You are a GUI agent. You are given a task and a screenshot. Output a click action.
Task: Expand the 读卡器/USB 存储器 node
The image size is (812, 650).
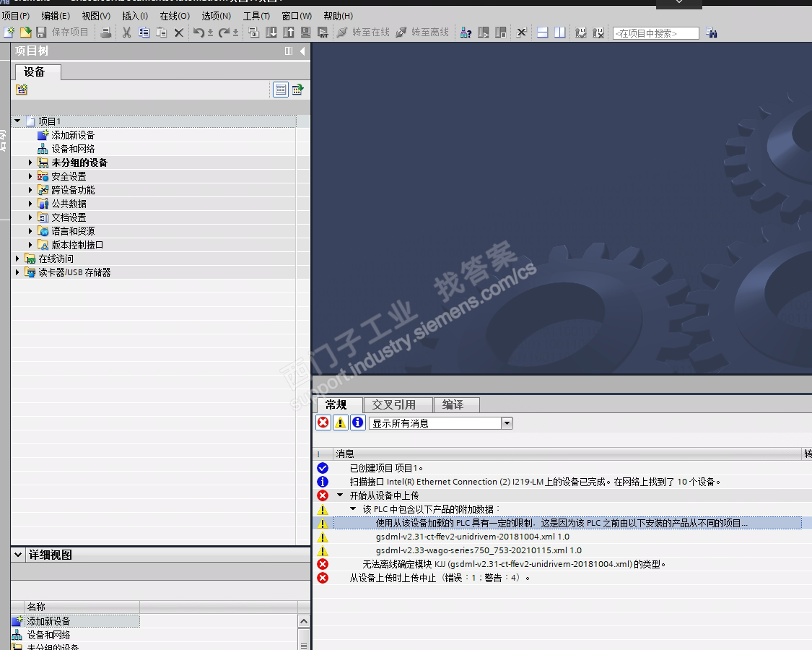(x=17, y=272)
